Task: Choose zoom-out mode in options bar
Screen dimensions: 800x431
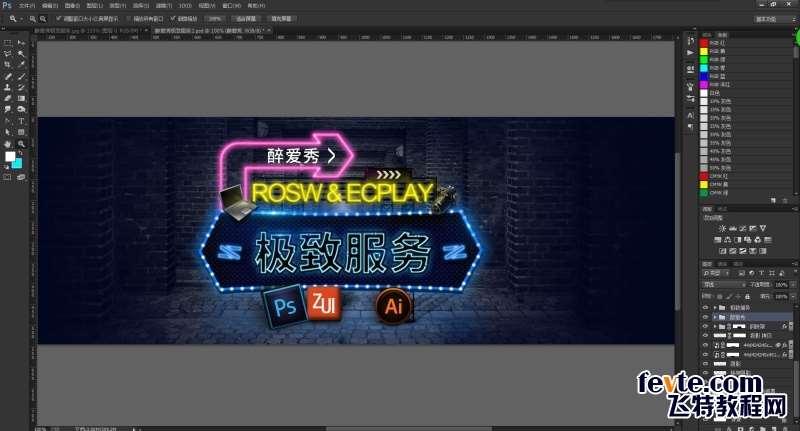Action: point(43,19)
